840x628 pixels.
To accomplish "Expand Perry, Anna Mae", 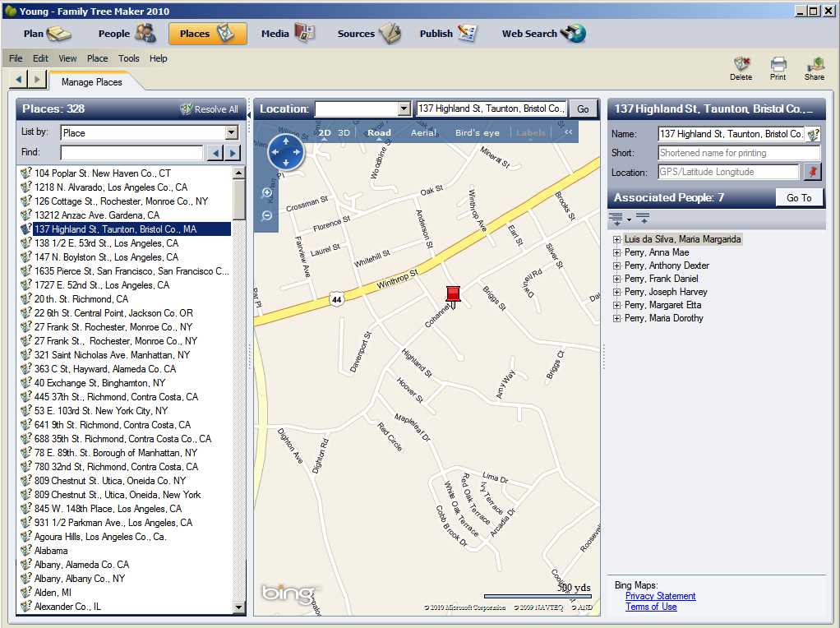I will tap(616, 252).
